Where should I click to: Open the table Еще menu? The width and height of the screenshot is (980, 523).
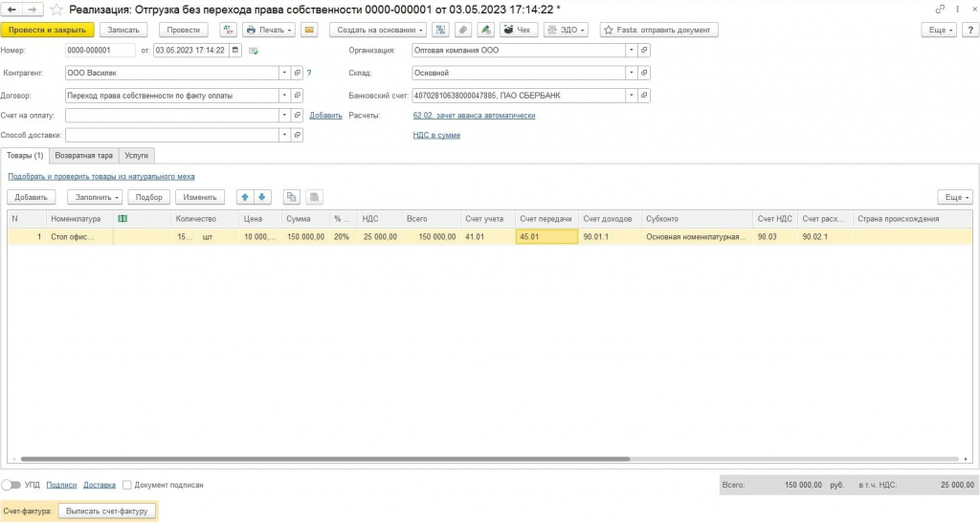click(x=955, y=197)
